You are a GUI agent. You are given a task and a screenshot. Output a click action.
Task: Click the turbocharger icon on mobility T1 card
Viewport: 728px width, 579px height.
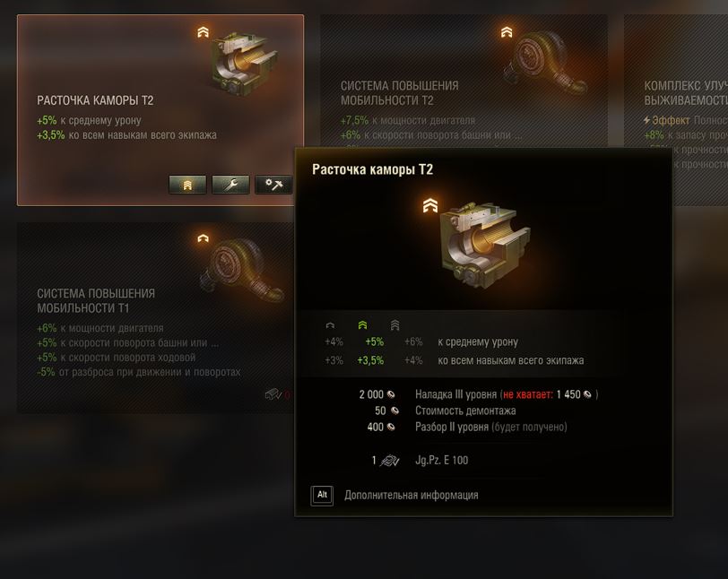pos(242,269)
